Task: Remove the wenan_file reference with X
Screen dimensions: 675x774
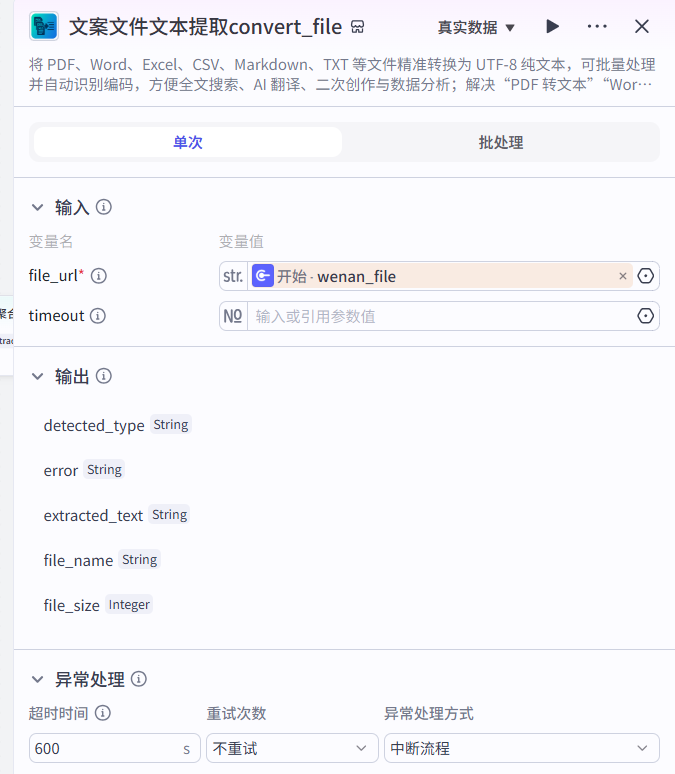Action: [x=623, y=276]
